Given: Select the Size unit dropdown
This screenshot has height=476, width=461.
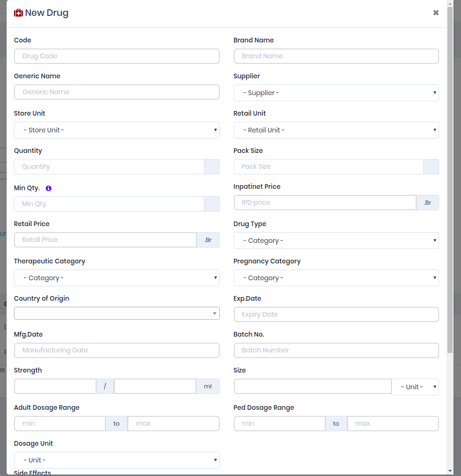Looking at the screenshot, I should [415, 387].
